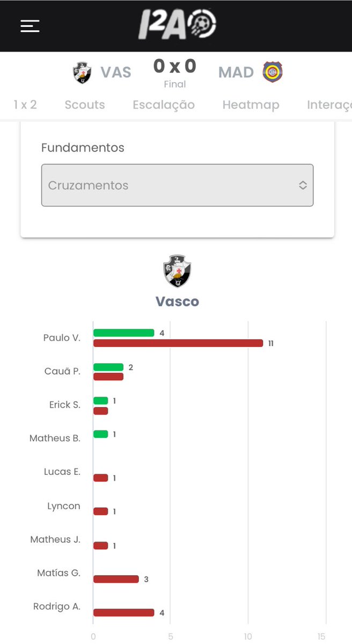Open the hamburger menu
The image size is (352, 644).
coord(30,26)
